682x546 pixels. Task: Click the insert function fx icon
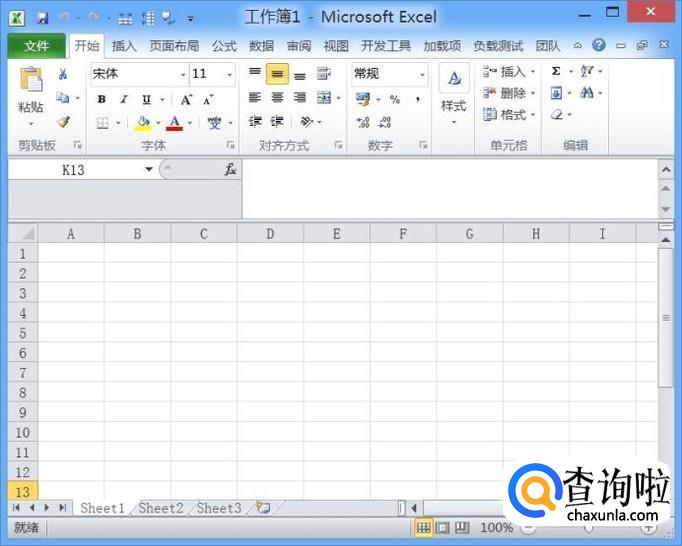click(x=230, y=170)
